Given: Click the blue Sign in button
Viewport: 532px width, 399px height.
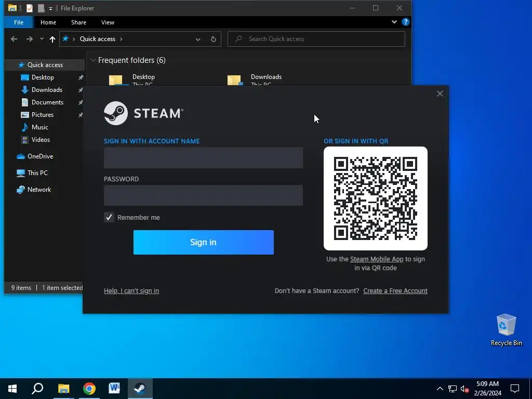Looking at the screenshot, I should tap(204, 242).
